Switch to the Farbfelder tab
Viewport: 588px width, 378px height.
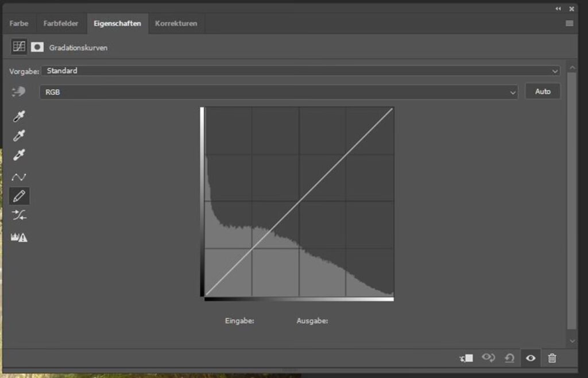pyautogui.click(x=61, y=24)
